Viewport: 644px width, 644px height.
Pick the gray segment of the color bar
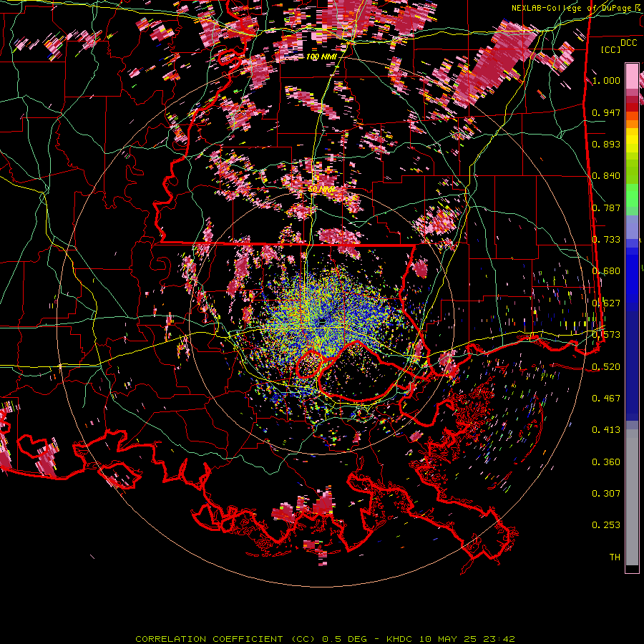[x=632, y=497]
